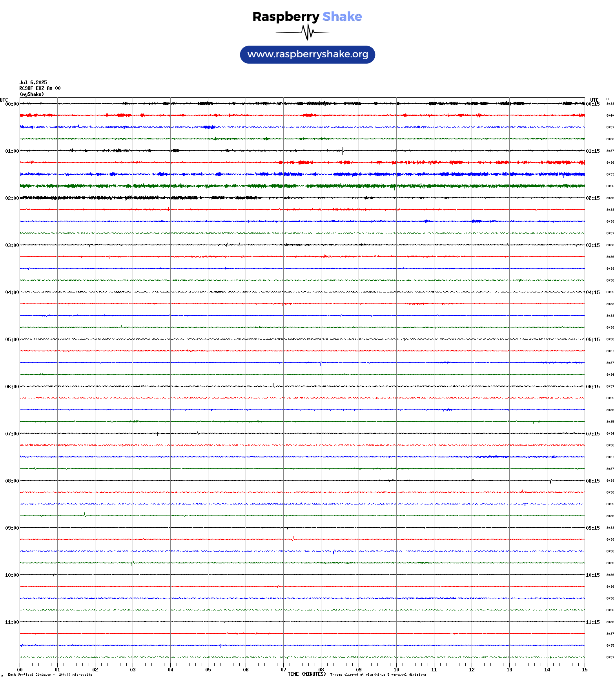Click the 05:15 end-time label

click(x=593, y=340)
